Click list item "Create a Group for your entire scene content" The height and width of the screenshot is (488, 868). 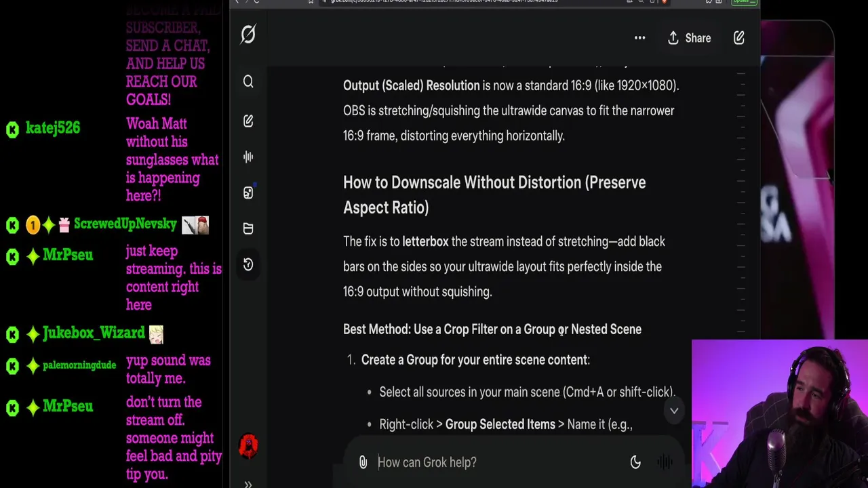(x=475, y=360)
